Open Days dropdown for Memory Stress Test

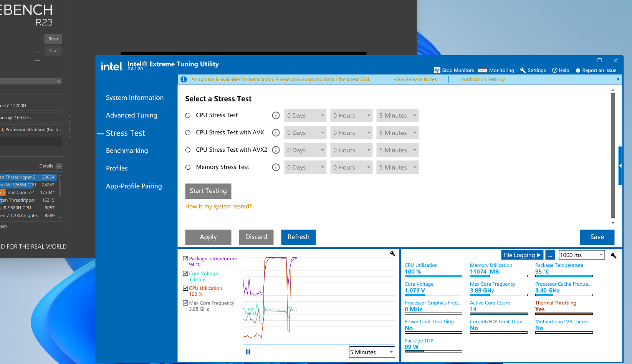(305, 167)
